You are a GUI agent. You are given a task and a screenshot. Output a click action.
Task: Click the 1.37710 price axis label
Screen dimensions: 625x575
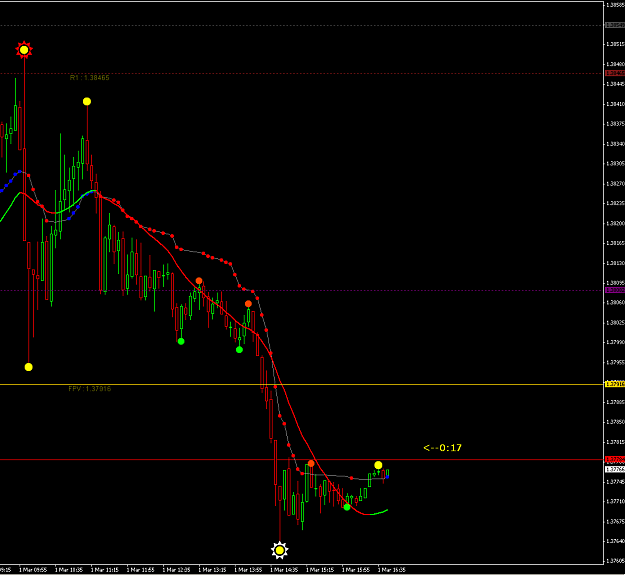615,501
